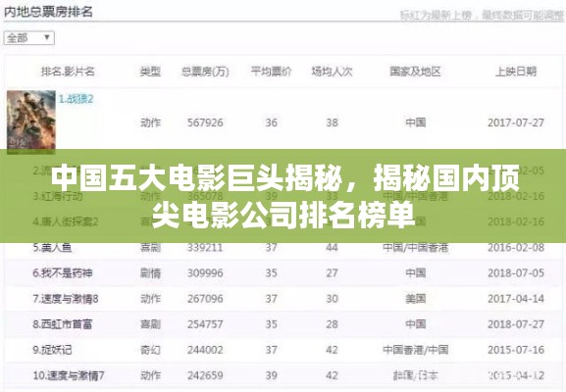Click the 平均票价 column header

point(271,72)
